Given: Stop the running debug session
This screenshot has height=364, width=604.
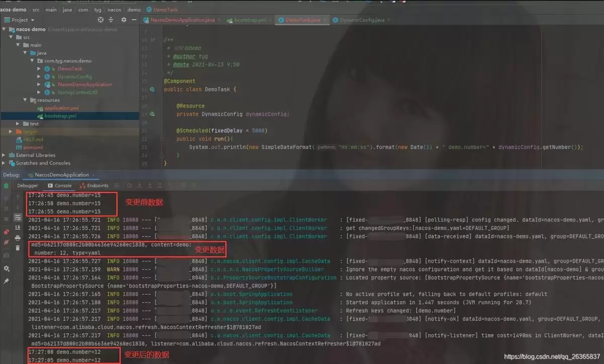Looking at the screenshot, I should [7, 220].
